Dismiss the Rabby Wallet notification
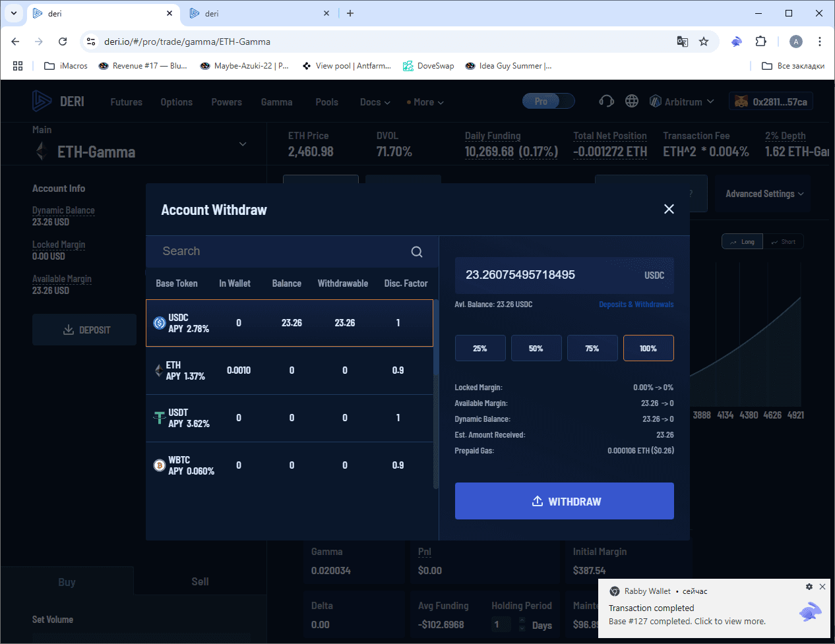 pos(822,587)
